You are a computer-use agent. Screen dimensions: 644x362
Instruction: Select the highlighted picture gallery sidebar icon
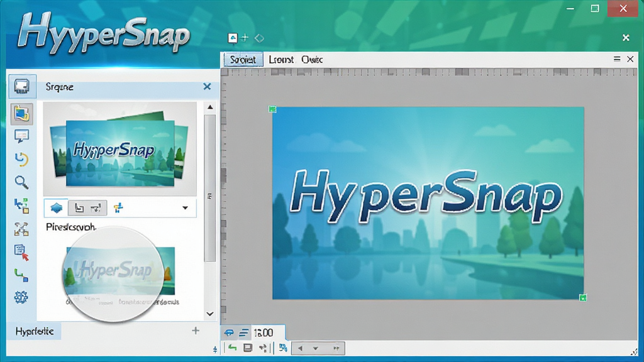(x=22, y=113)
